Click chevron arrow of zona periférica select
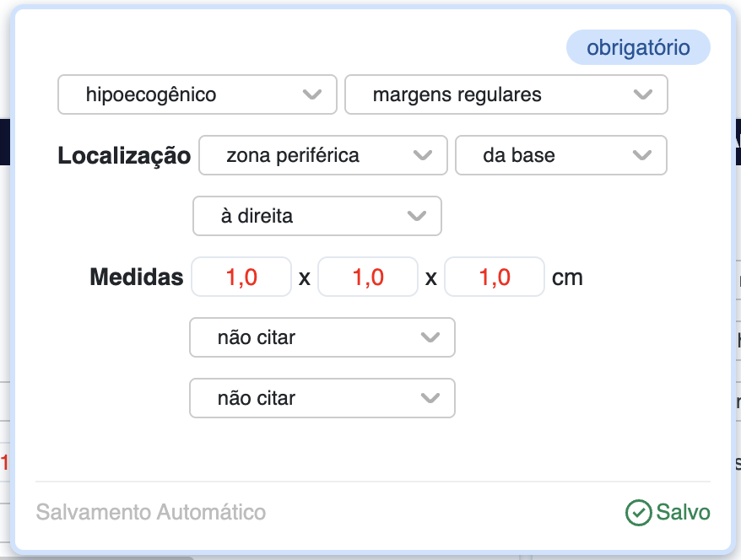Viewport: 741px width, 560px height. point(423,155)
